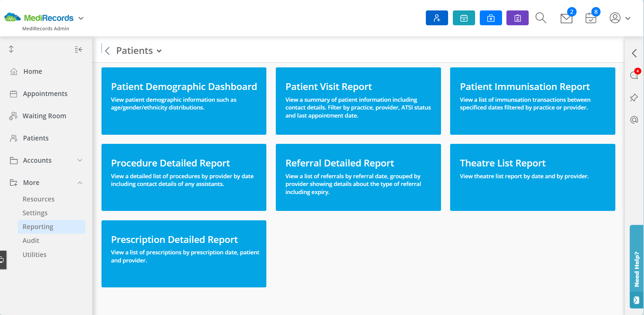Open Waiting Room from the sidebar

coord(44,116)
